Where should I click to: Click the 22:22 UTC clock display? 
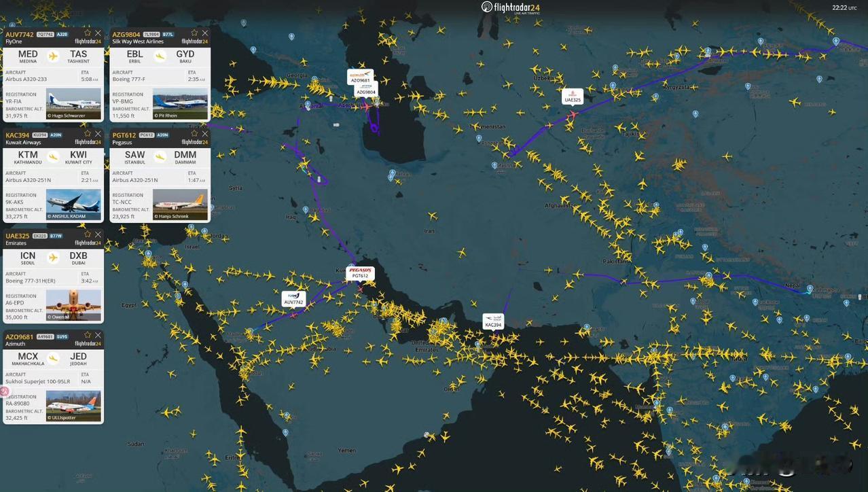click(x=844, y=7)
